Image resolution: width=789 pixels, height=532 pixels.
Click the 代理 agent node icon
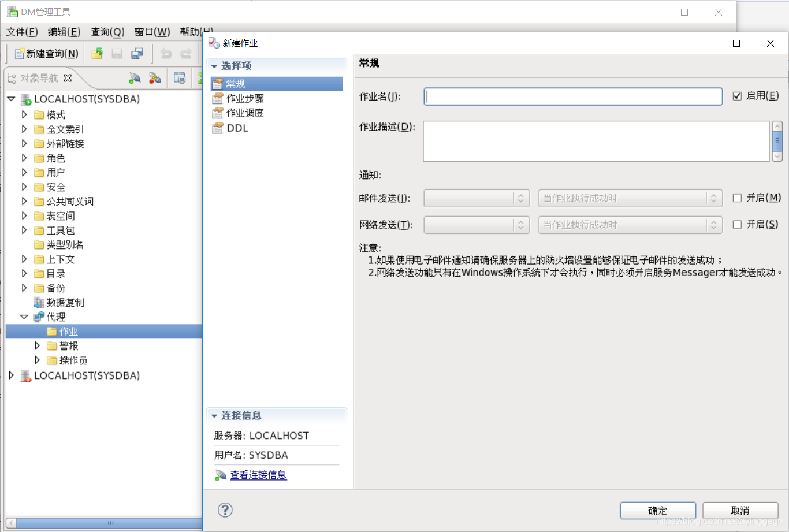pyautogui.click(x=39, y=317)
